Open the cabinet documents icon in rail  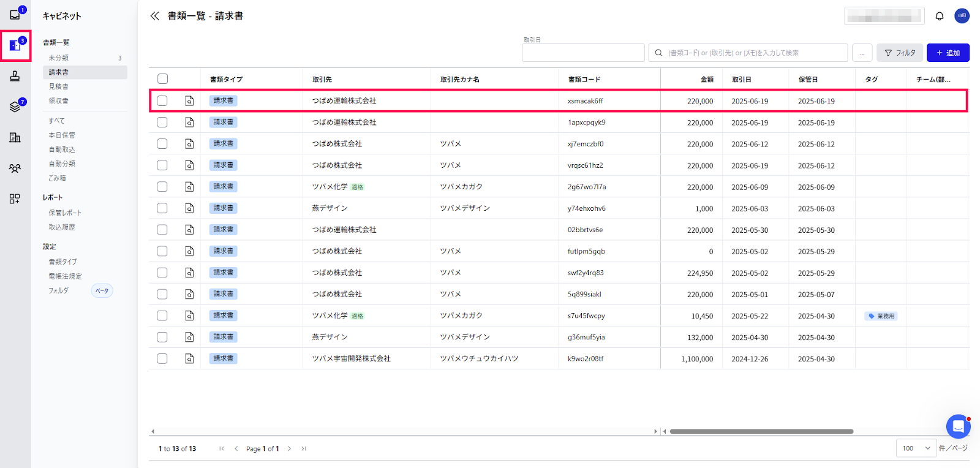tap(15, 46)
